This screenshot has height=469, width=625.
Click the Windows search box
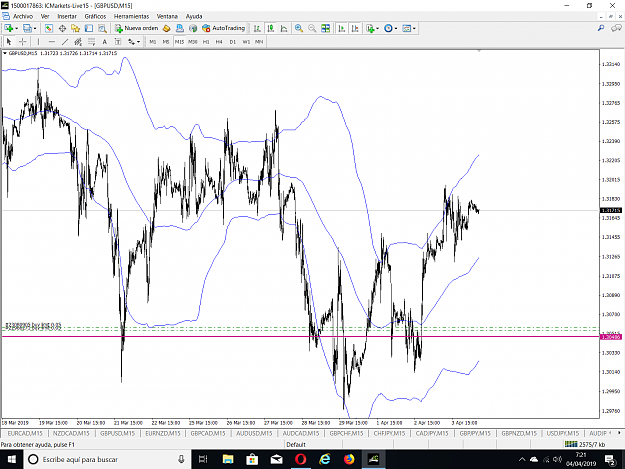(x=107, y=459)
